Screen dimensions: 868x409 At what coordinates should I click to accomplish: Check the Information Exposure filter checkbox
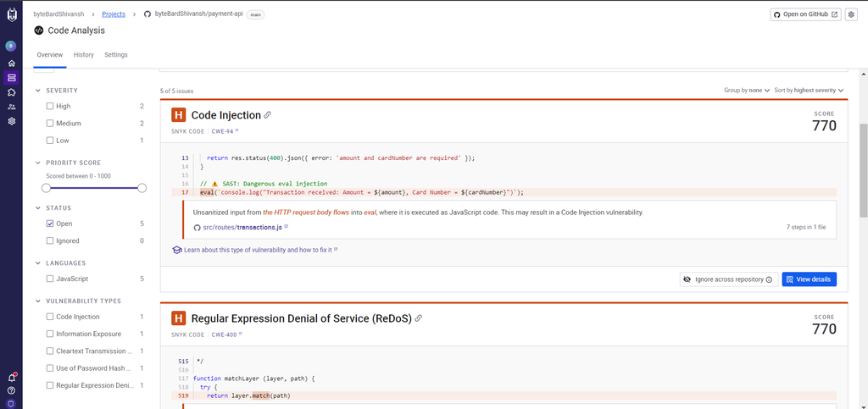click(50, 334)
